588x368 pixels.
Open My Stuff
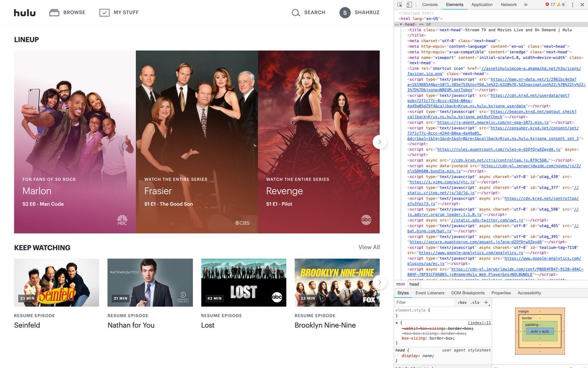click(x=119, y=13)
